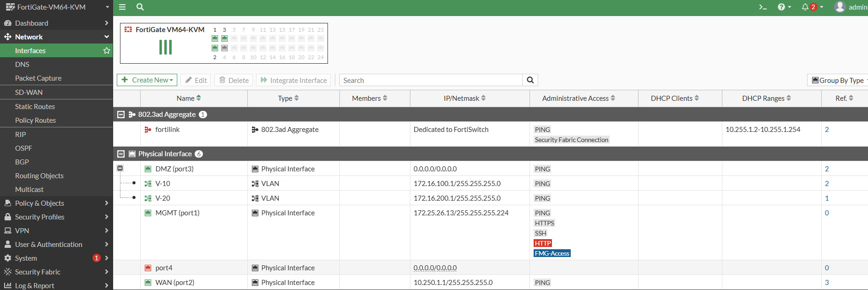Expand the Policy & Objects menu
The image size is (868, 290).
click(56, 203)
